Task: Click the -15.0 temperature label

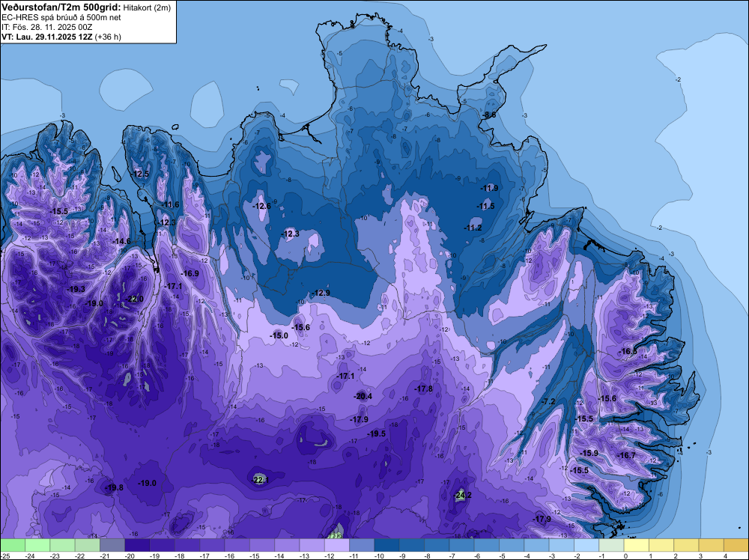Action: (x=279, y=335)
